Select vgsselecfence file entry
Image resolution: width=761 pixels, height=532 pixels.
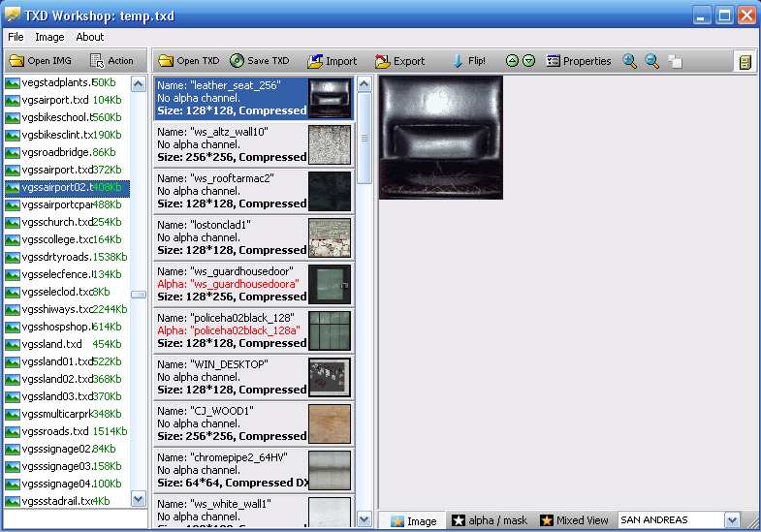[67, 274]
